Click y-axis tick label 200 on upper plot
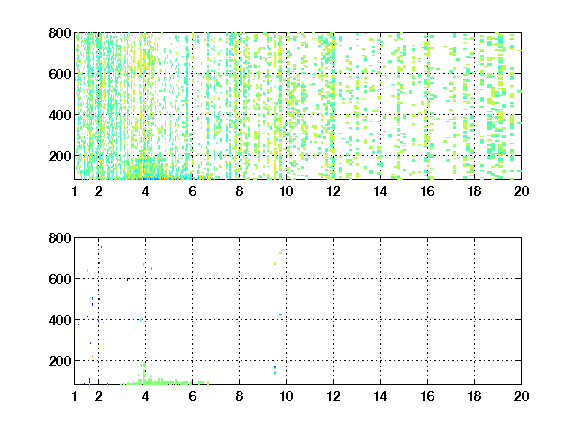576x432 pixels. tap(60, 156)
